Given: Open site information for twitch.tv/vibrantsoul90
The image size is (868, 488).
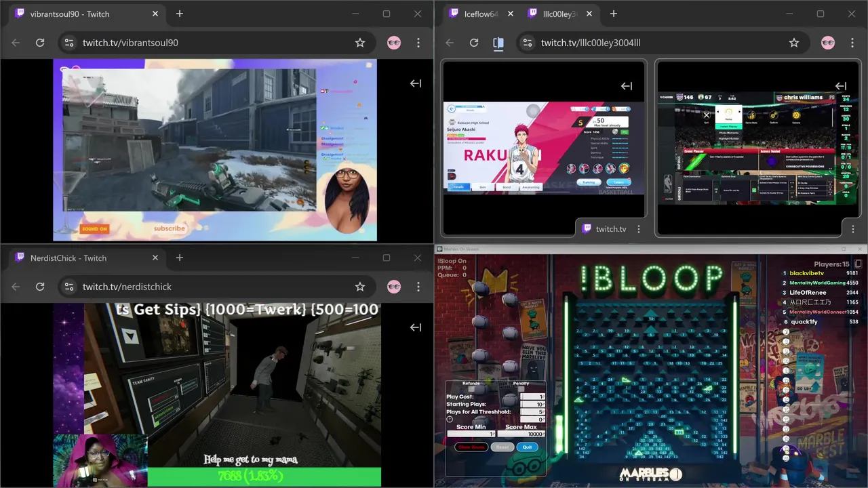Looking at the screenshot, I should point(68,43).
